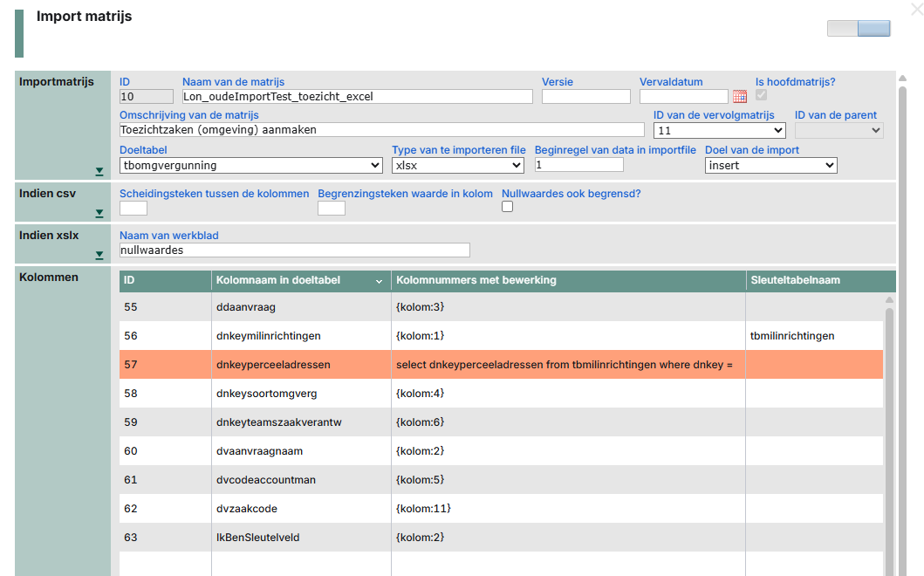The height and width of the screenshot is (576, 924).
Task: Collapse the Importmatrijs section arrow
Action: tap(99, 171)
